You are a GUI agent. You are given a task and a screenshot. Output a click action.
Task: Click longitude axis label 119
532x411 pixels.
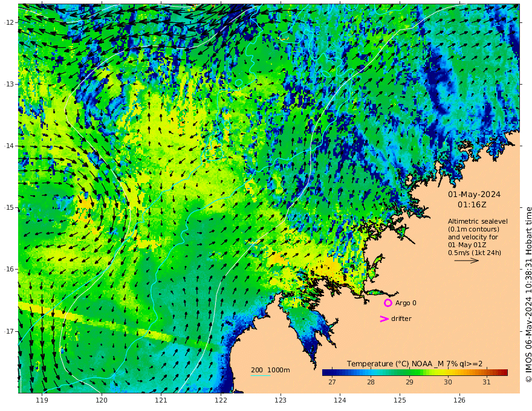tap(42, 401)
